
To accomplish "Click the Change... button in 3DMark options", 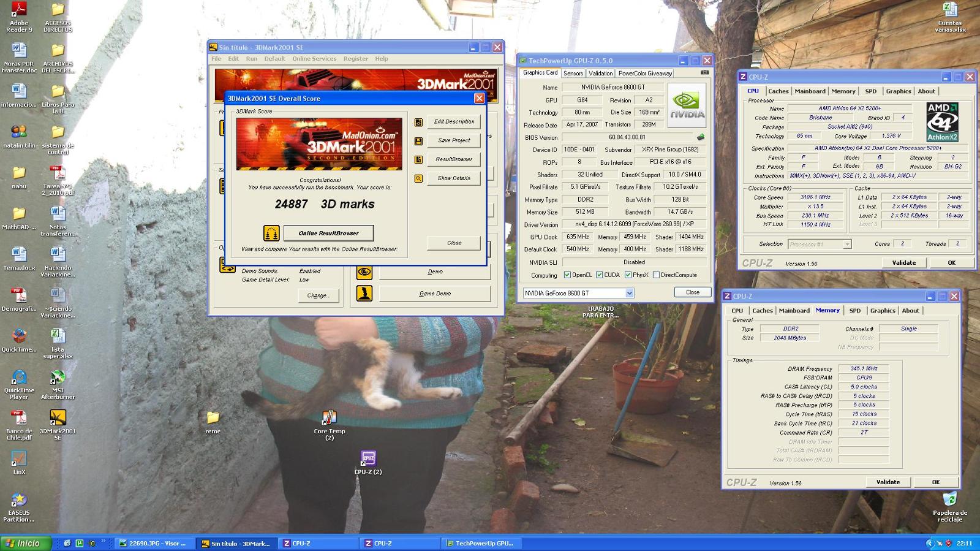I will tap(318, 295).
